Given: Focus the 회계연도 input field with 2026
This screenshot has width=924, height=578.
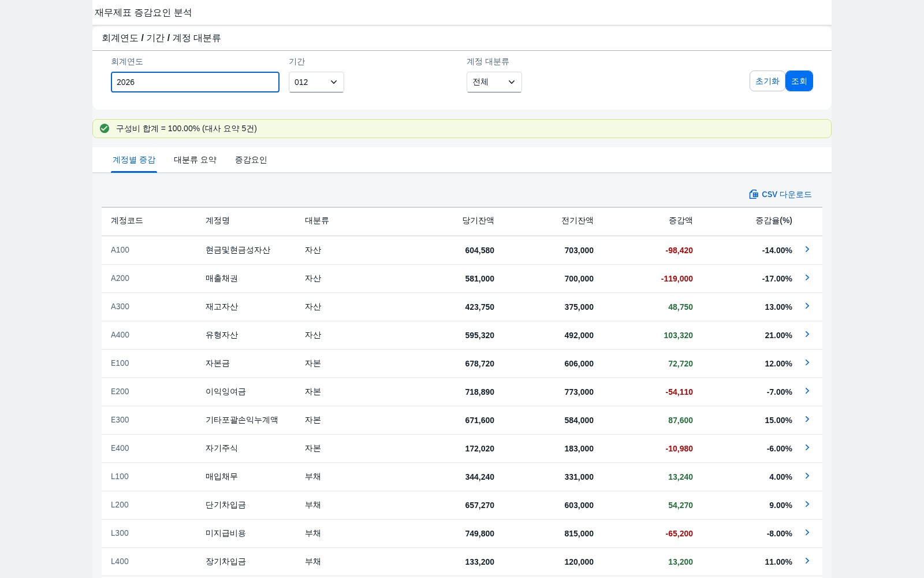Looking at the screenshot, I should tap(195, 82).
